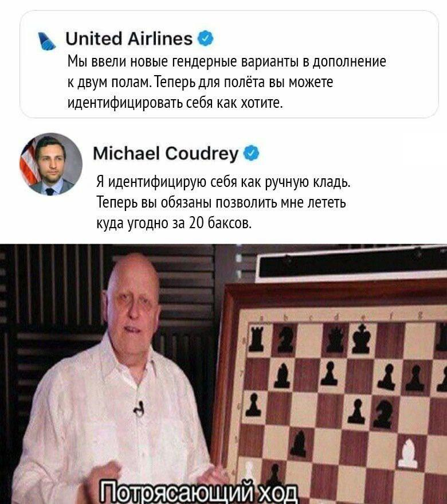Click United Airlines' blue verified badge
Viewport: 447px width, 504px height.
click(x=205, y=38)
